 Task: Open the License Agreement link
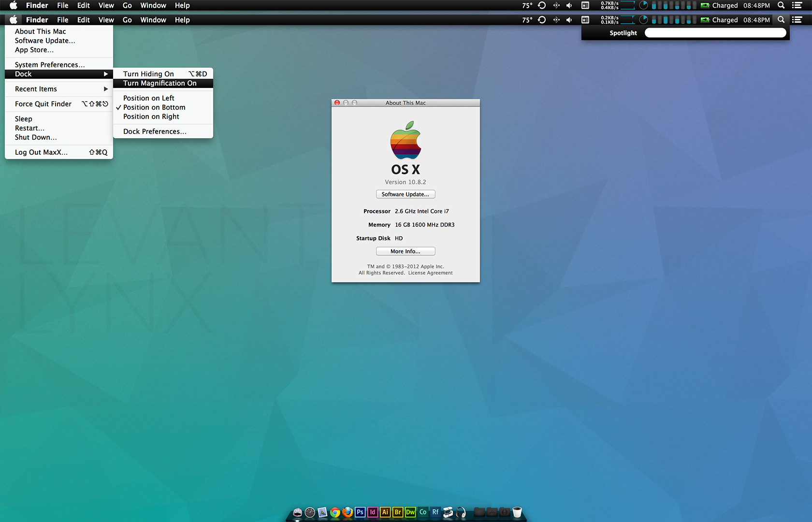tap(430, 273)
